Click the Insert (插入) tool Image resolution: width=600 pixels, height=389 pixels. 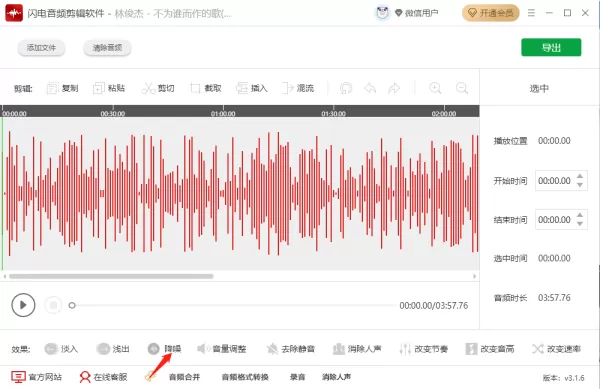tap(252, 88)
